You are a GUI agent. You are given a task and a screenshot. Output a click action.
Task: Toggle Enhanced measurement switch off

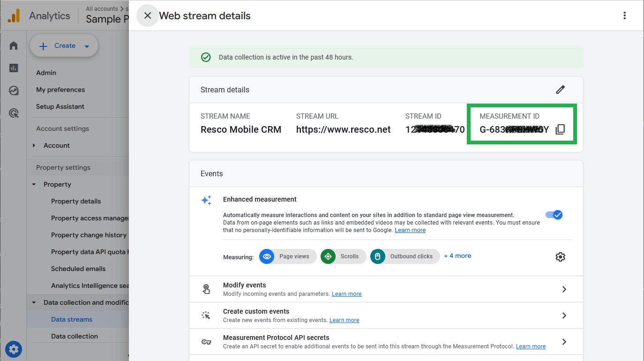point(554,215)
